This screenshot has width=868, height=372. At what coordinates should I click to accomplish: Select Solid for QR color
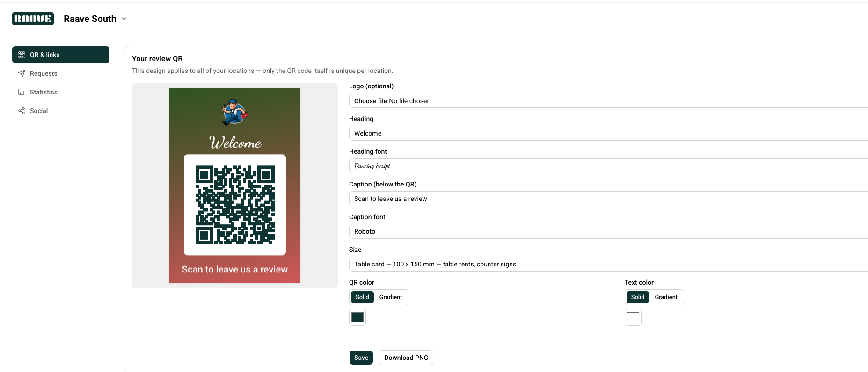(x=362, y=297)
